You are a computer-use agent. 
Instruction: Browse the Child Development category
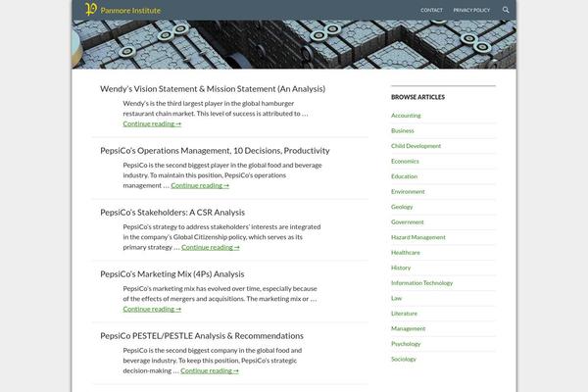pyautogui.click(x=416, y=146)
